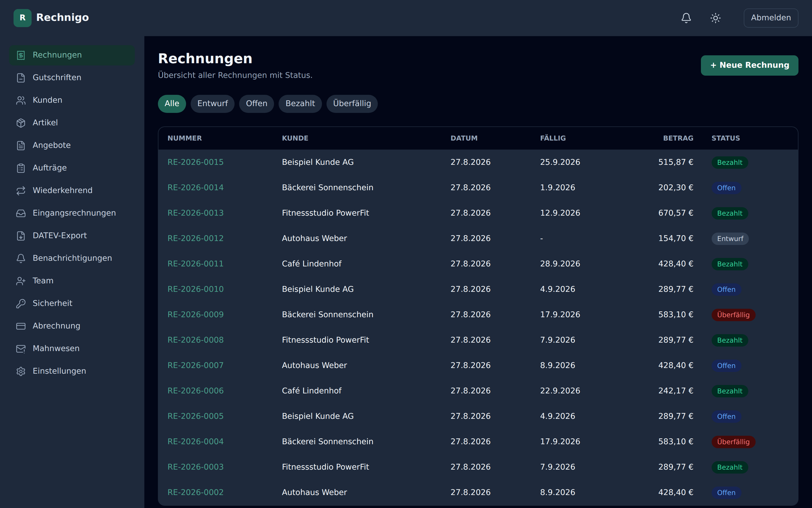Open invoice RE-2026-0012
Screen dimensions: 812x508
coord(195,238)
